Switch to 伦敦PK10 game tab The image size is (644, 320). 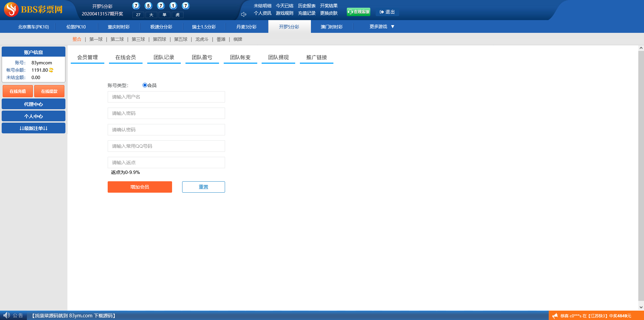(76, 27)
